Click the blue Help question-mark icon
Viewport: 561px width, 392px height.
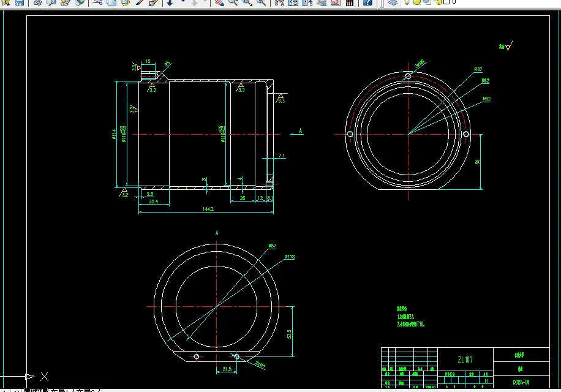point(367,2)
